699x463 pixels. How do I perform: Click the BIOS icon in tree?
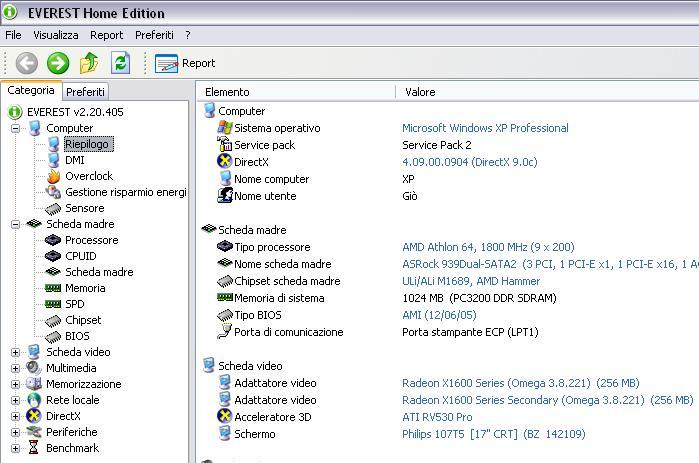53,336
